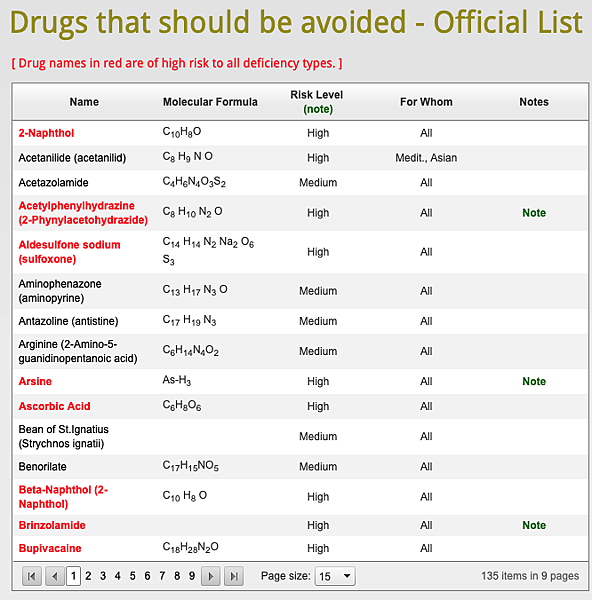This screenshot has width=592, height=600.
Task: Select Aminophenazone (aminopyrine) name
Action: pos(60,291)
